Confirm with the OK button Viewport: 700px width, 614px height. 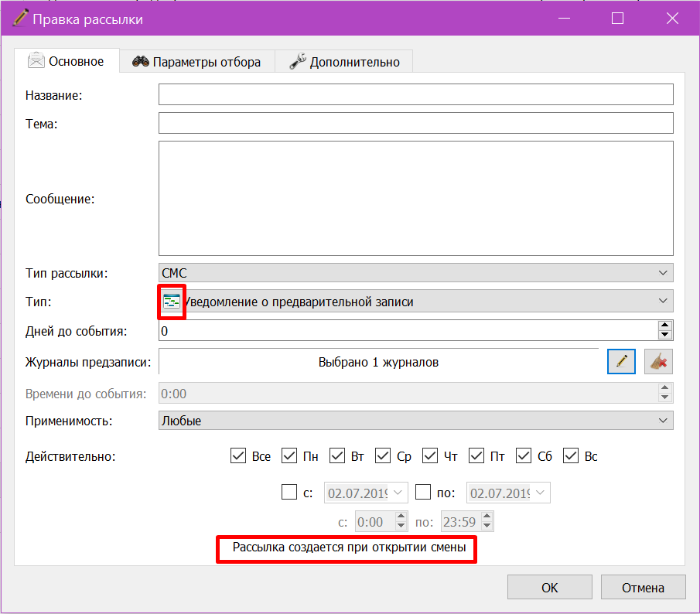coord(549,587)
